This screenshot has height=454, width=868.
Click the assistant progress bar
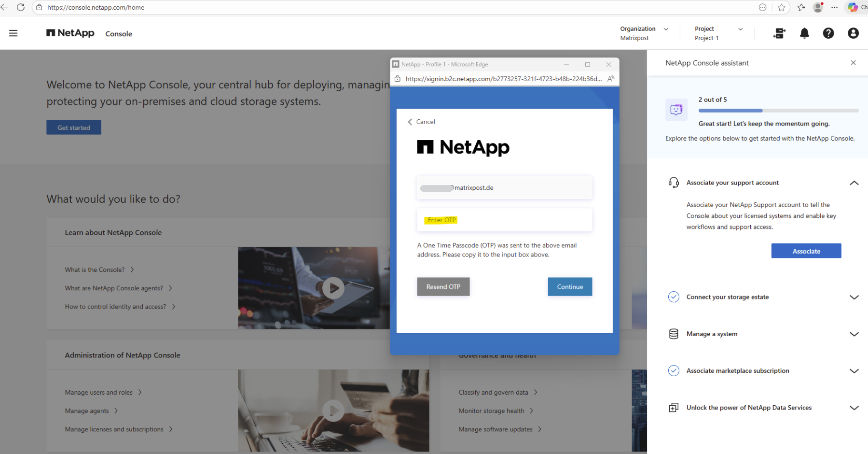(778, 111)
